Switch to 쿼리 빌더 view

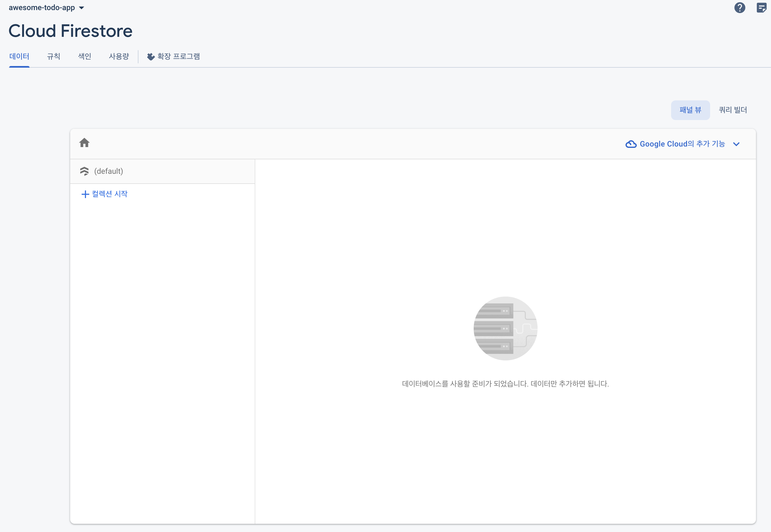[733, 110]
